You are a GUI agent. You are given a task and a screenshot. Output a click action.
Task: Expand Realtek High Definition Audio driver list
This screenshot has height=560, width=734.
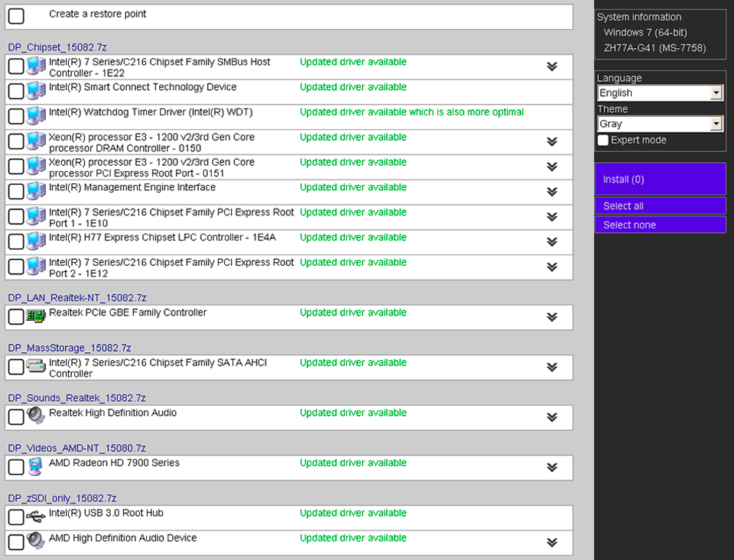(x=552, y=417)
